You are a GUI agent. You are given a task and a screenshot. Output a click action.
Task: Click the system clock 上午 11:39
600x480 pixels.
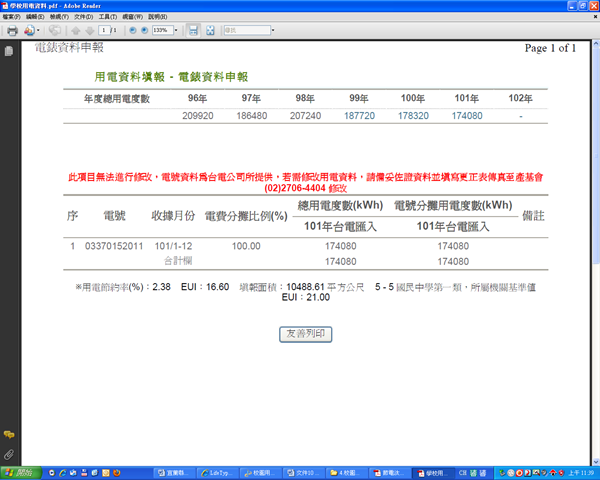(581, 473)
